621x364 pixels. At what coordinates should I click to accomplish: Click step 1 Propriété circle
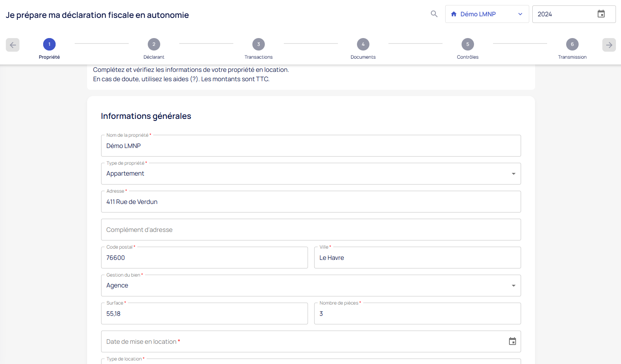click(x=49, y=44)
